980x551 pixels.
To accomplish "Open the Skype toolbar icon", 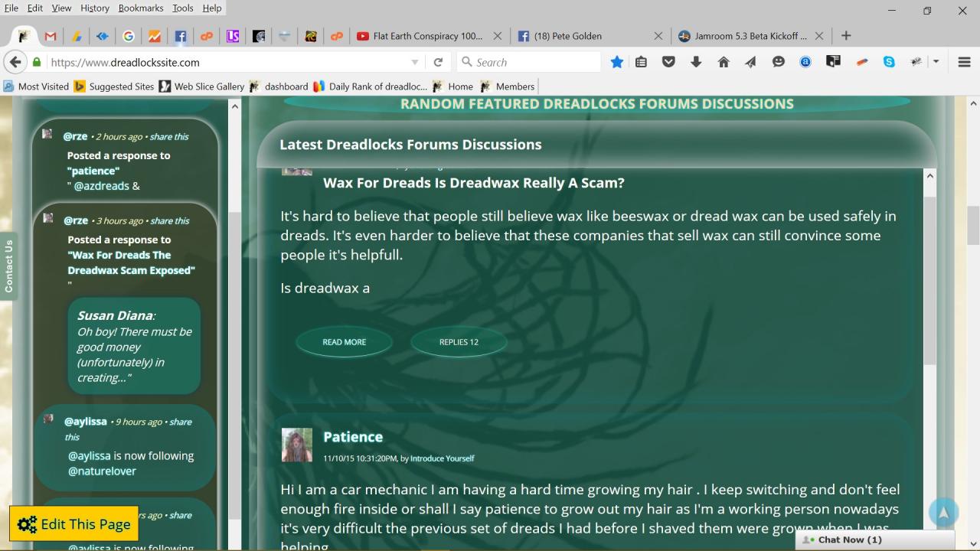I will 889,62.
